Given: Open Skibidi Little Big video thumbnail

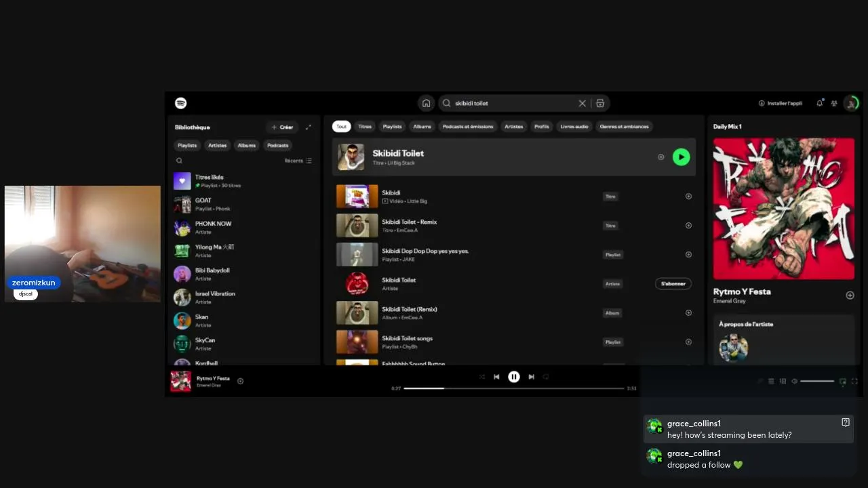Looking at the screenshot, I should 357,197.
